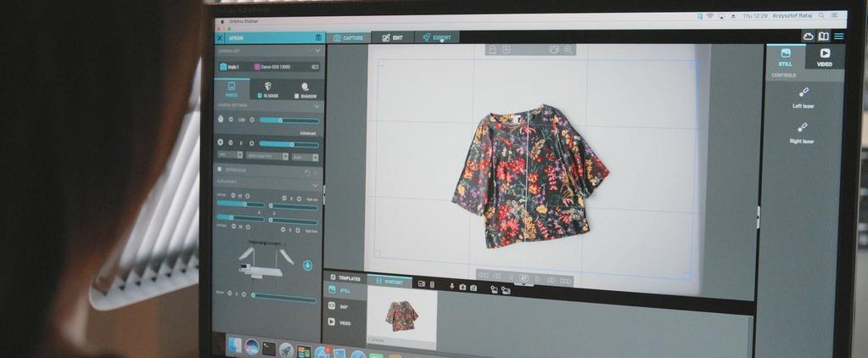
Task: Select VIDEO in the templates list
Action: tap(344, 322)
